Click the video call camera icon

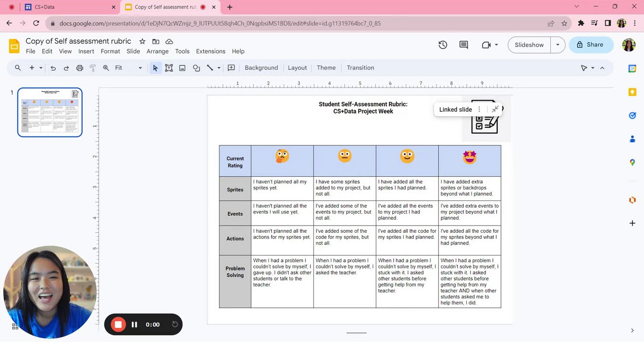tap(486, 45)
